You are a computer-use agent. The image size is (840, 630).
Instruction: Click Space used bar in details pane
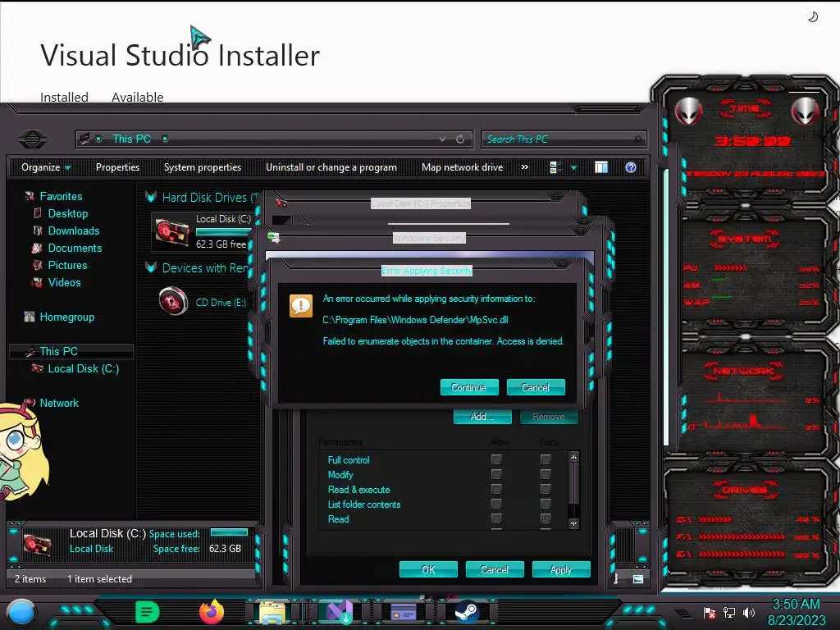(x=230, y=532)
